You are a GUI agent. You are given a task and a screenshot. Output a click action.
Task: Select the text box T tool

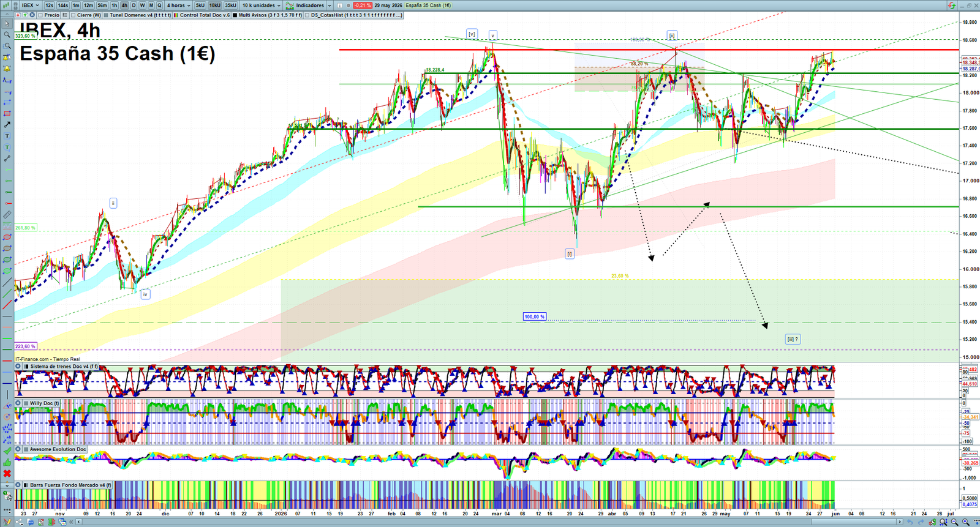point(7,135)
